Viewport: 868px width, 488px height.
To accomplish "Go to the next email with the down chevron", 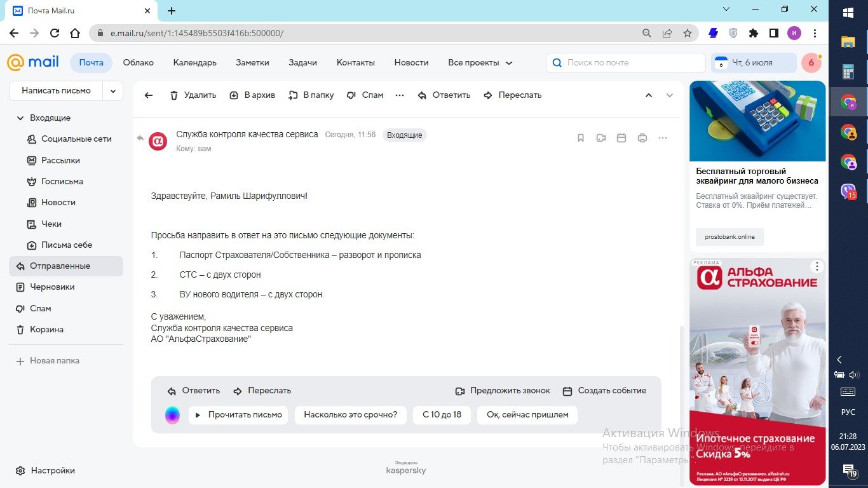I will 669,95.
